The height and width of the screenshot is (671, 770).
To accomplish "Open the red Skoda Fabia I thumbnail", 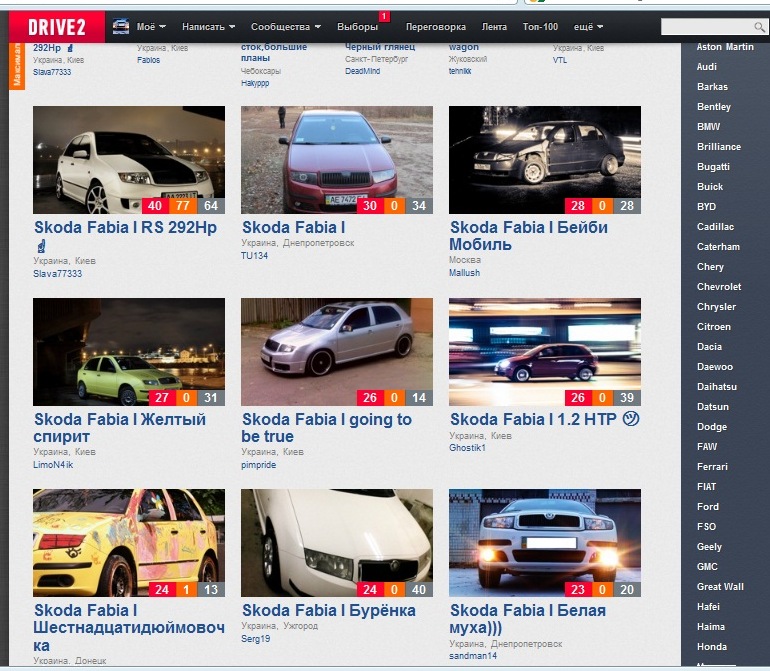I will 337,160.
